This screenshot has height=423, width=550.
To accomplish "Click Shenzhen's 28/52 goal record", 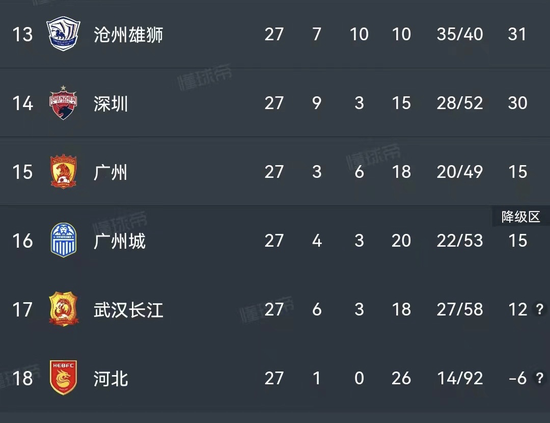I will click(x=460, y=103).
